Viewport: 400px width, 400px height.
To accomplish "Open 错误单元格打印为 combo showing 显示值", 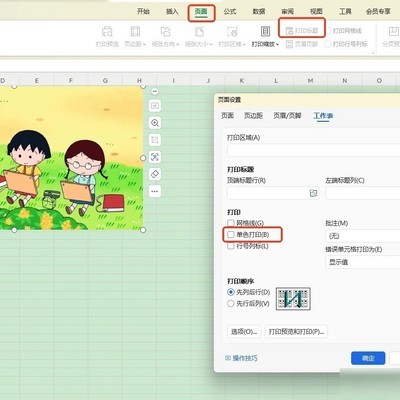I will click(363, 262).
